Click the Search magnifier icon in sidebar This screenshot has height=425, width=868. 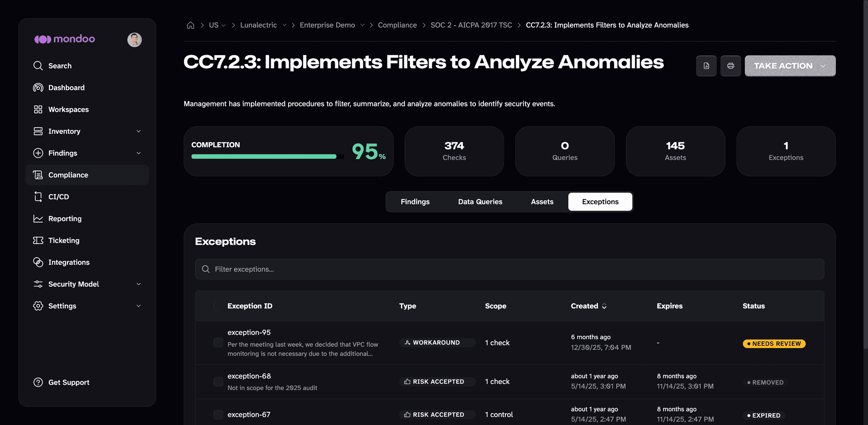point(38,66)
